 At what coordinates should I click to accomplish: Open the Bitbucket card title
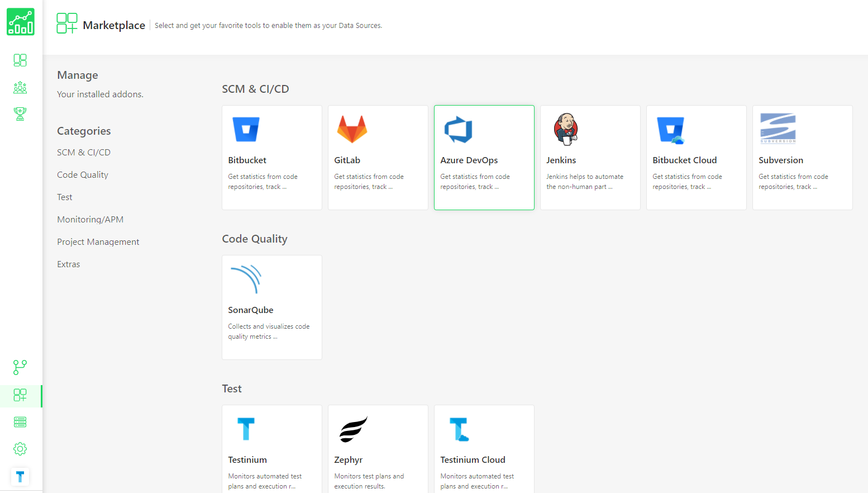pyautogui.click(x=247, y=160)
